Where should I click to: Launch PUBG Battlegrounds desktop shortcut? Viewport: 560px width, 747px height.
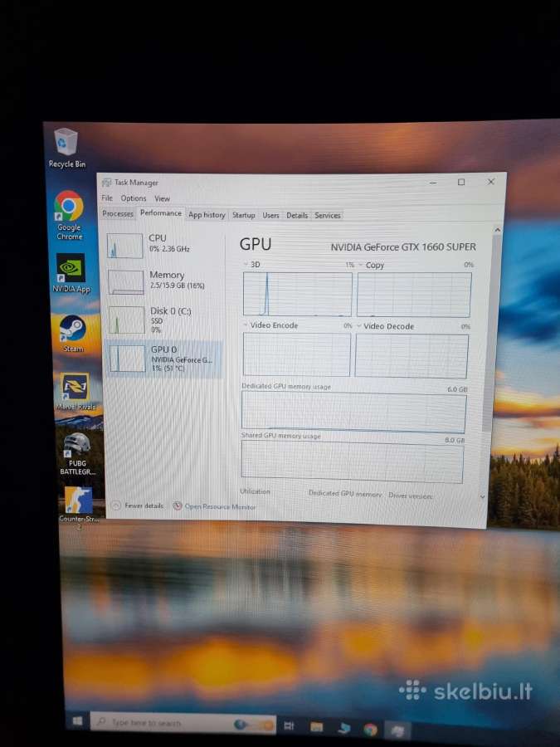tap(78, 453)
